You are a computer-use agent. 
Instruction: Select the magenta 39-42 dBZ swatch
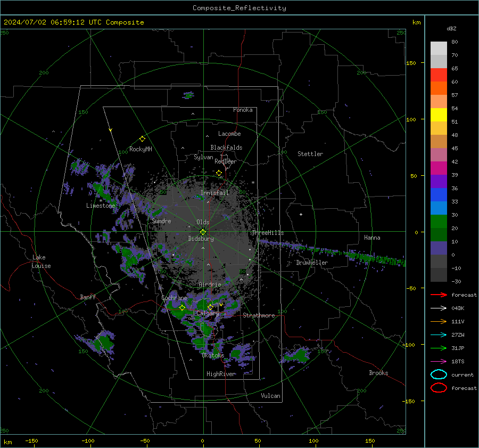[439, 168]
